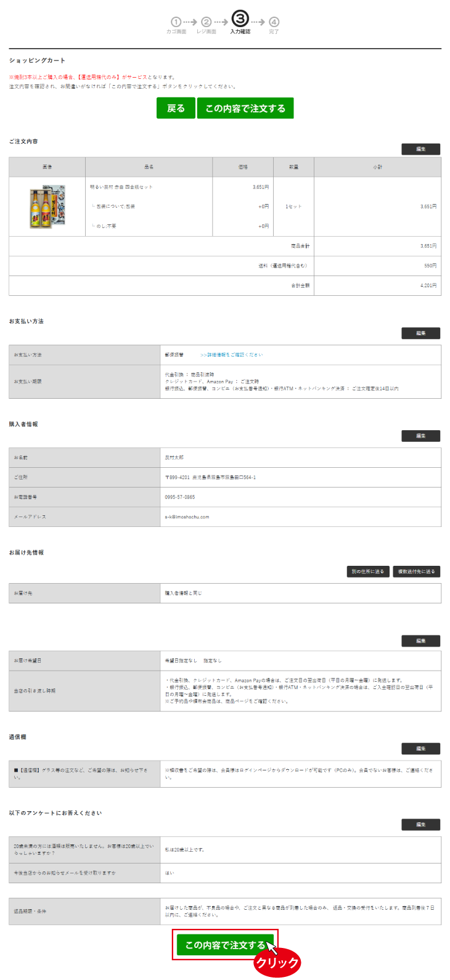Go back with the green 戻る button
This screenshot has height=980, width=450.
click(176, 108)
